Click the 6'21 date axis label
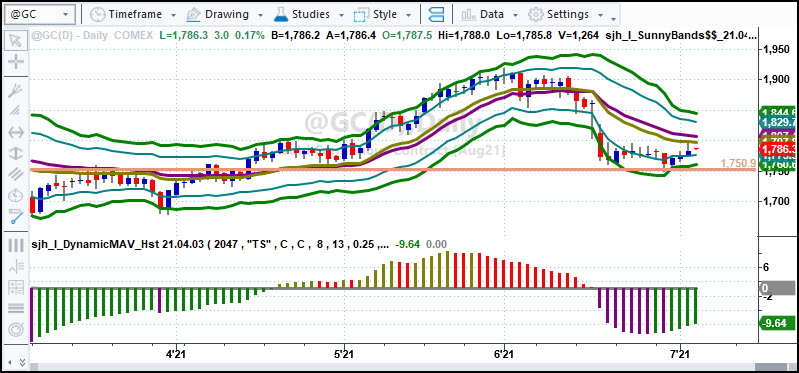This screenshot has height=373, width=799. click(x=504, y=353)
